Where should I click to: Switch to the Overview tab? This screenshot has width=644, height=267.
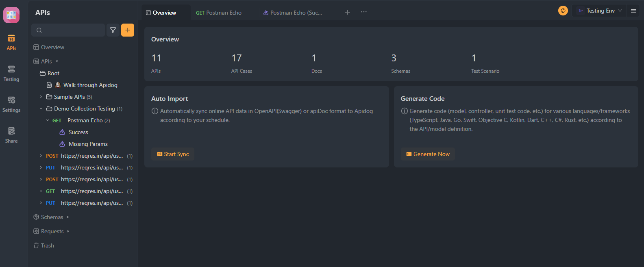click(x=166, y=13)
